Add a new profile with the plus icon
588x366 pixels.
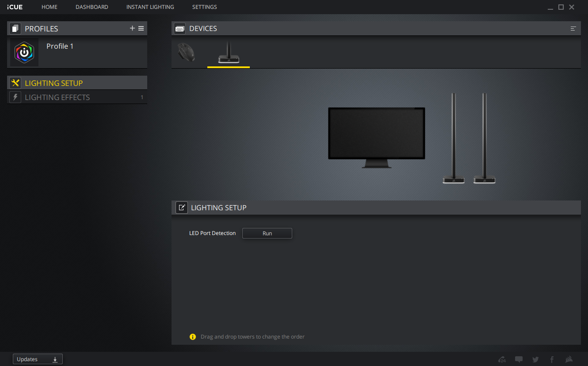point(132,28)
